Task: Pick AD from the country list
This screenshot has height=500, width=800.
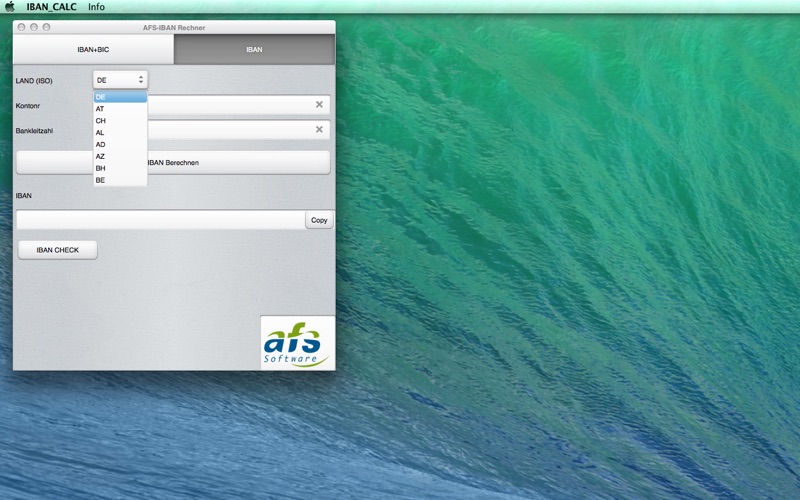Action: [120, 144]
